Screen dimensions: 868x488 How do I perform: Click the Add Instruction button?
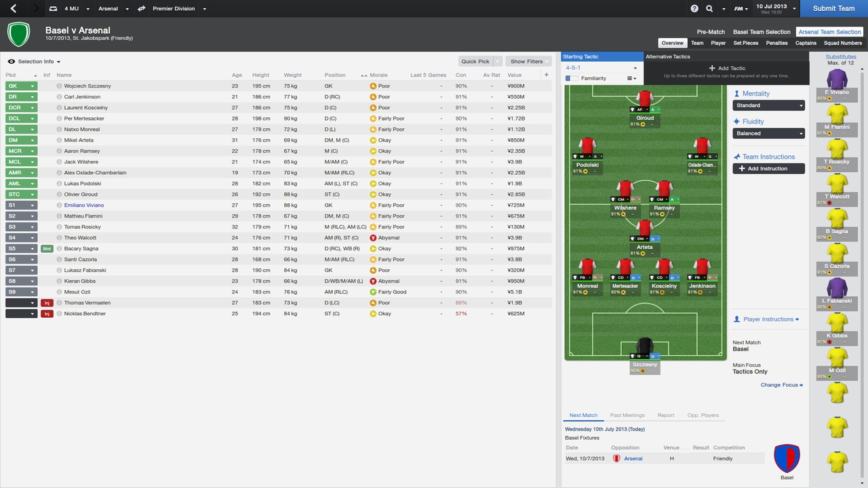point(768,168)
